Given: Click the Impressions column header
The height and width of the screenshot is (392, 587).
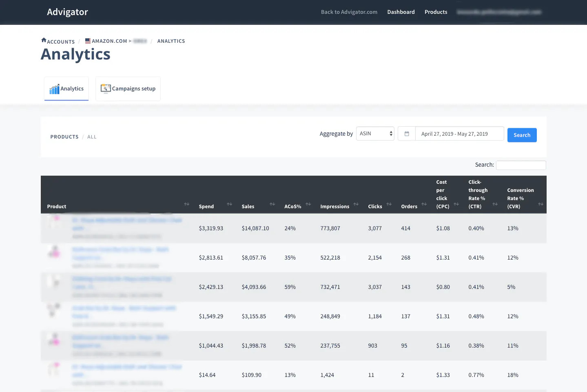Looking at the screenshot, I should [x=335, y=207].
